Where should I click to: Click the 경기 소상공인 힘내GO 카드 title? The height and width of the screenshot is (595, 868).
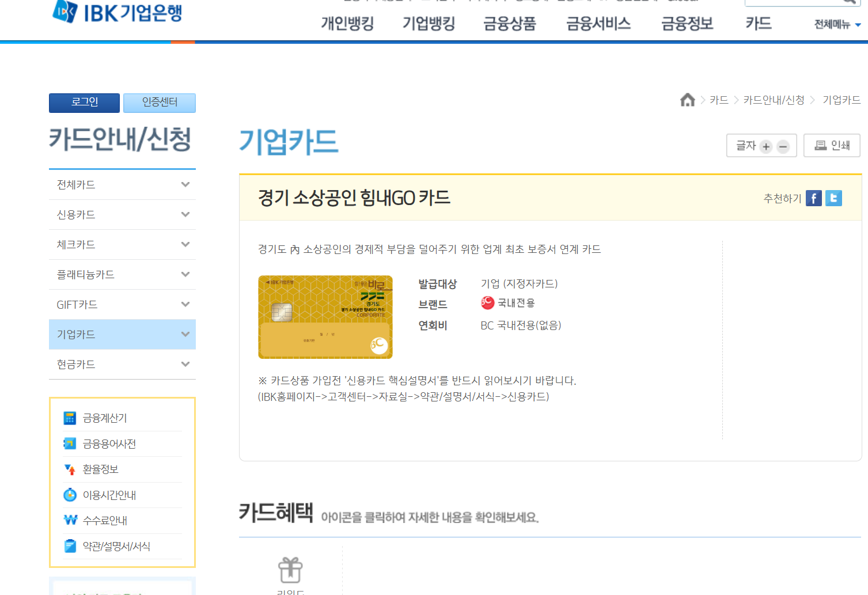tap(354, 198)
